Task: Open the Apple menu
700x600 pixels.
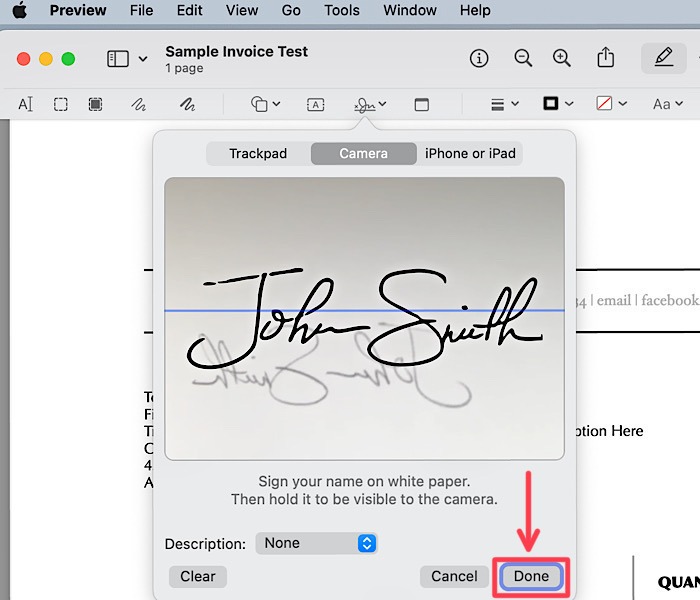Action: tap(19, 10)
